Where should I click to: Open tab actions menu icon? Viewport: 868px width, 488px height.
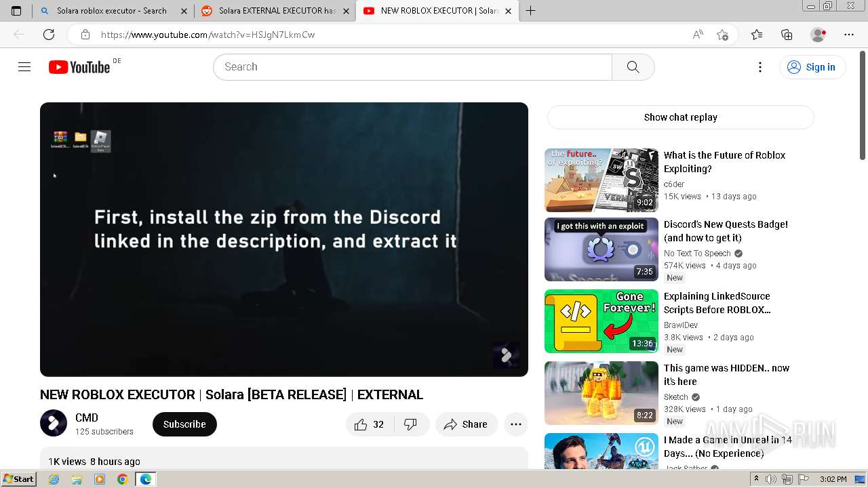click(16, 11)
